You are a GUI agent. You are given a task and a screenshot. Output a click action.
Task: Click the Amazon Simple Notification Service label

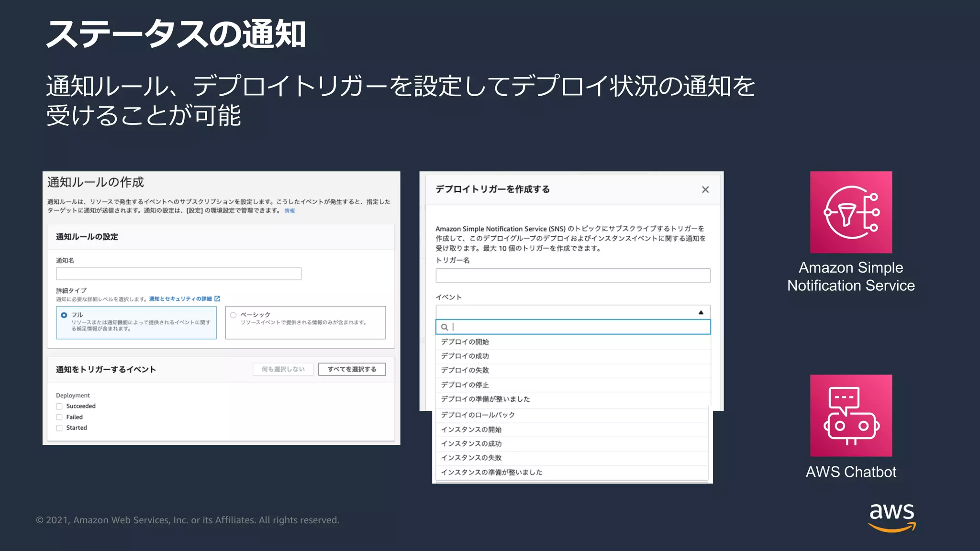pyautogui.click(x=851, y=276)
